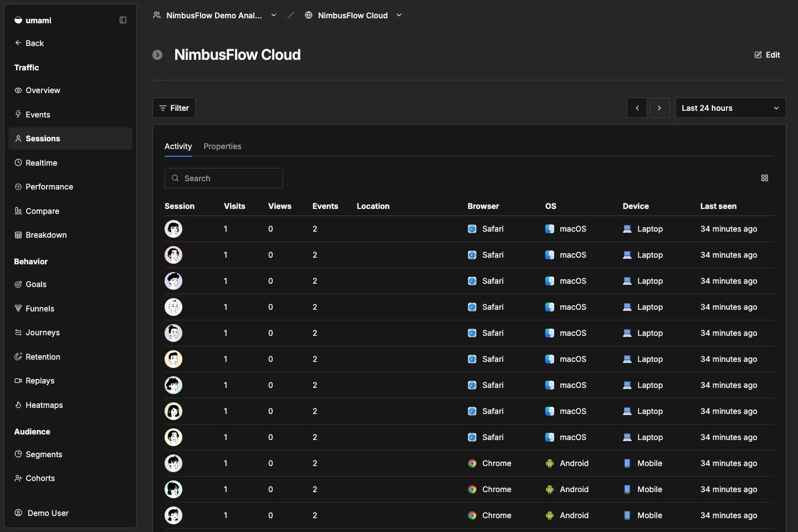This screenshot has width=798, height=532.
Task: Click the round icon beside NimbusFlow Cloud title
Action: [157, 55]
